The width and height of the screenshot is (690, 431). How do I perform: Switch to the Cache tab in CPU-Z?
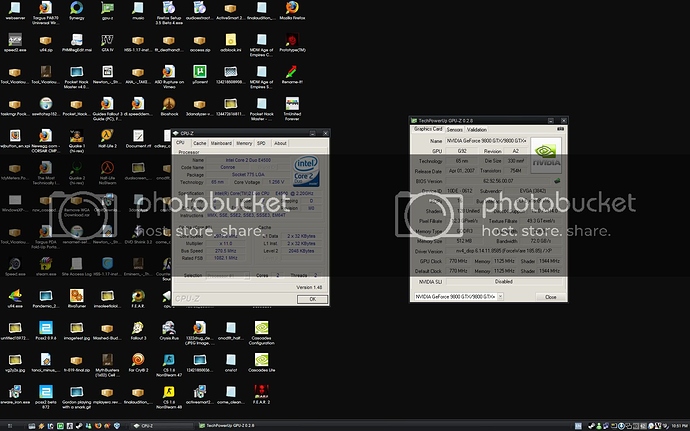199,143
